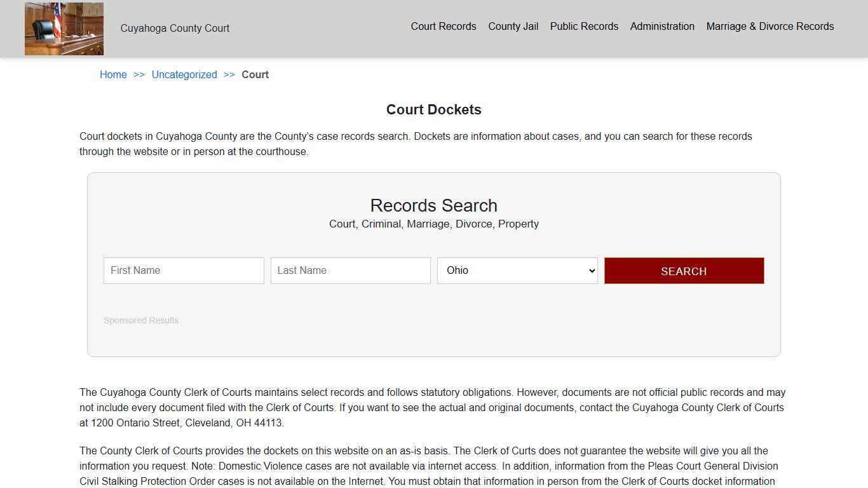Click the Sponsored Results label
This screenshot has width=868, height=488.
point(140,320)
